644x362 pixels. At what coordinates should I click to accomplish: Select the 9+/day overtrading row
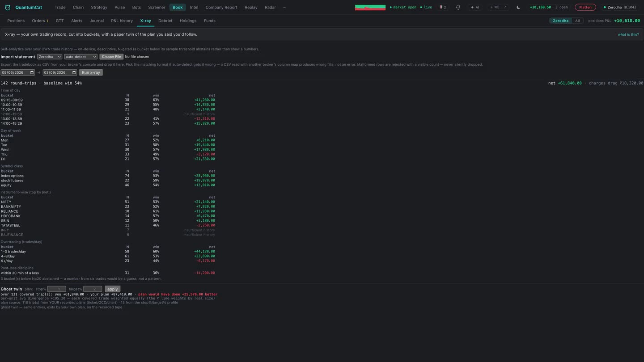108,261
